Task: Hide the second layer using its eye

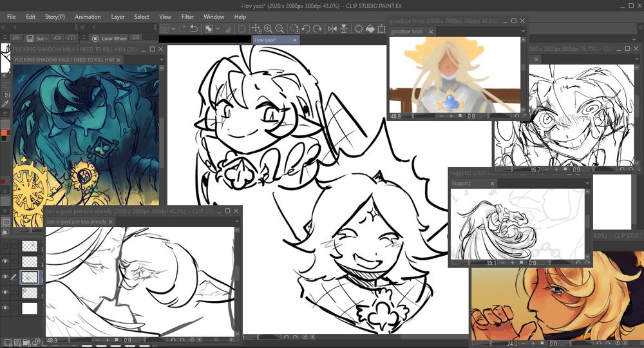Action: (x=5, y=261)
